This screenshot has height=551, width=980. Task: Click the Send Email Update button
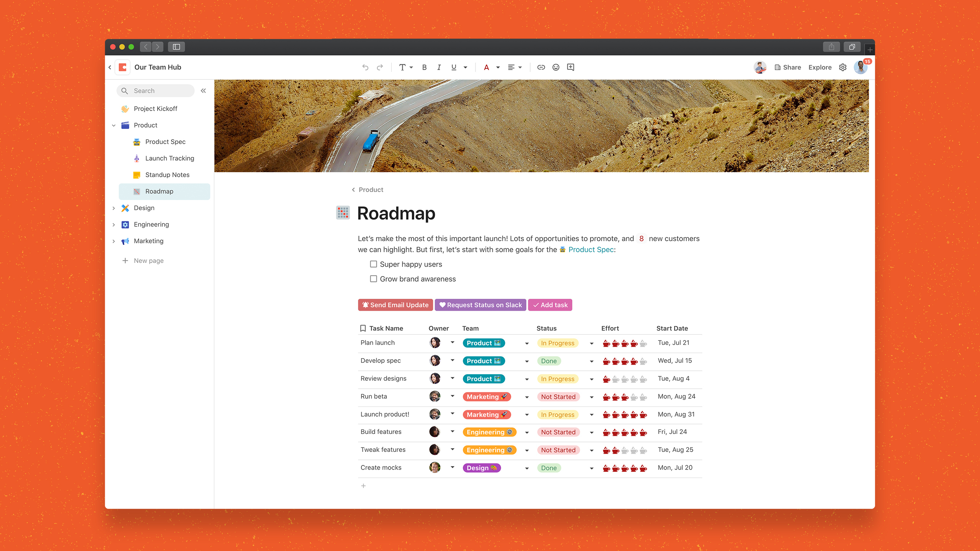[395, 305]
